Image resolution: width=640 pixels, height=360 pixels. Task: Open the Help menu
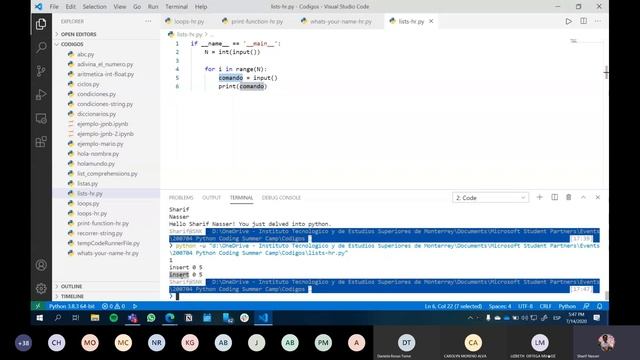[201, 7]
